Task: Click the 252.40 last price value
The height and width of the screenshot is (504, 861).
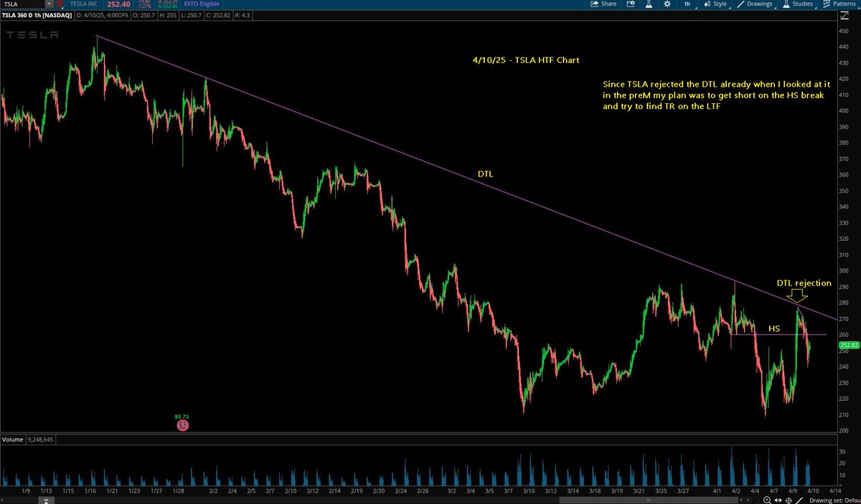Action: click(118, 4)
